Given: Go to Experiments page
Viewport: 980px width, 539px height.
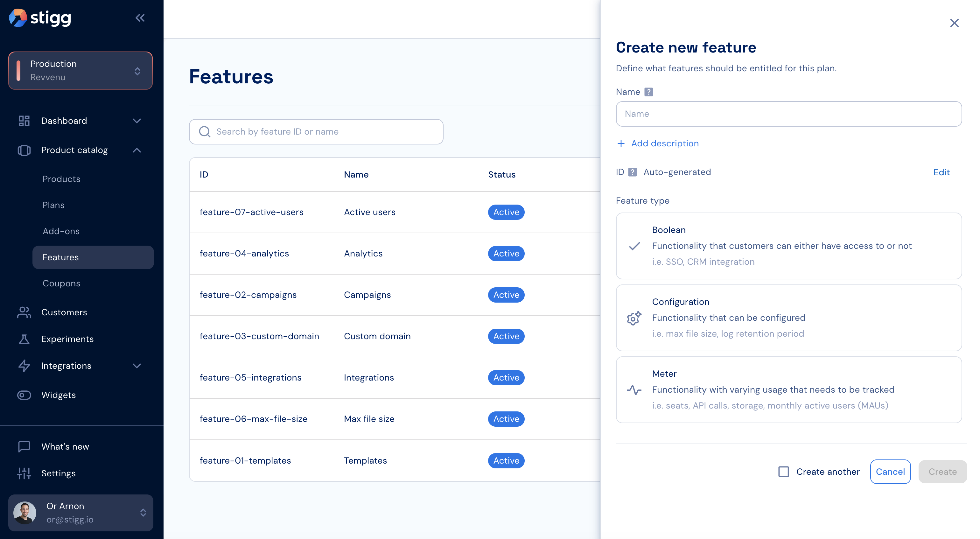Looking at the screenshot, I should [67, 339].
